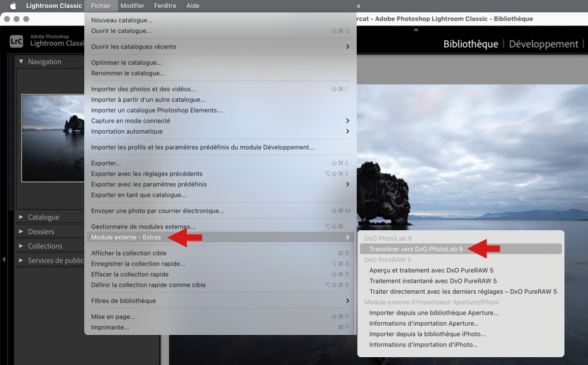Close the open Fichier menu
Screen dimensions: 588x365
[101, 6]
